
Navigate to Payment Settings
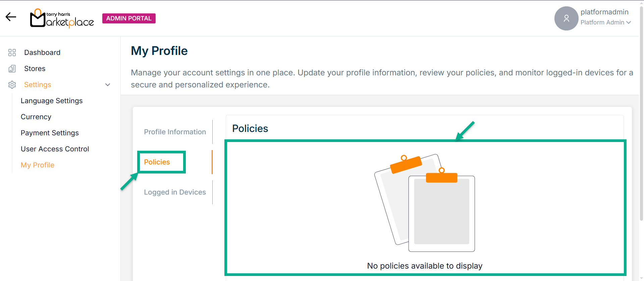[x=50, y=133]
